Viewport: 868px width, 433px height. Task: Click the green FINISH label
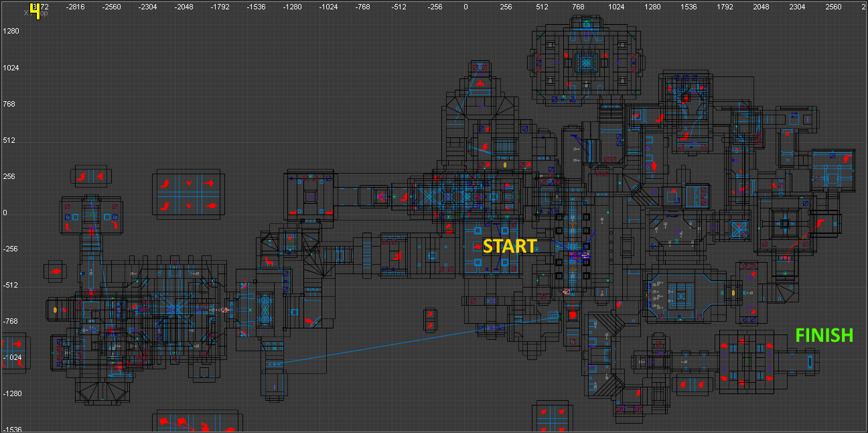[x=824, y=335]
